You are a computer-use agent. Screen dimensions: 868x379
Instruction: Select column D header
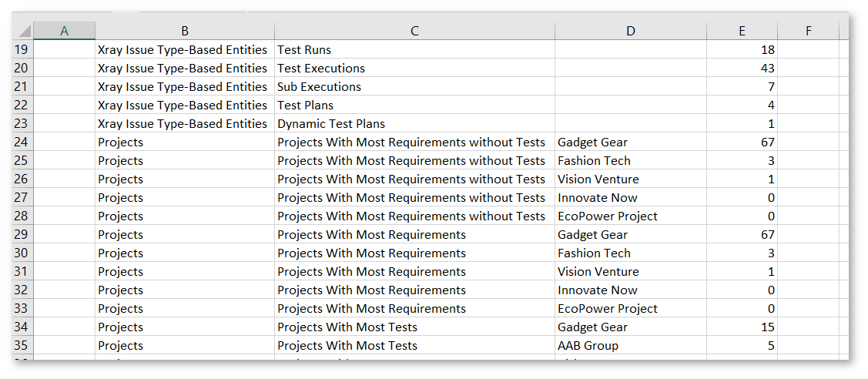click(x=631, y=31)
